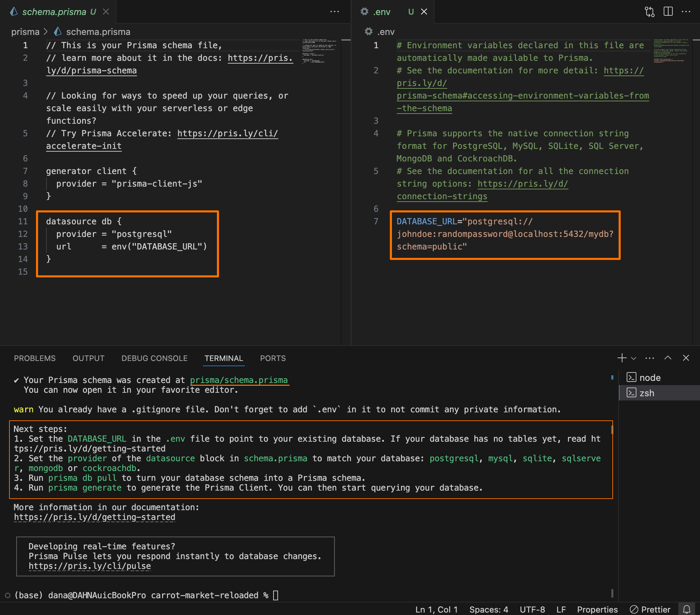Screen dimensions: 700x615
Task: Change end of line sequence LF
Action: click(x=561, y=609)
